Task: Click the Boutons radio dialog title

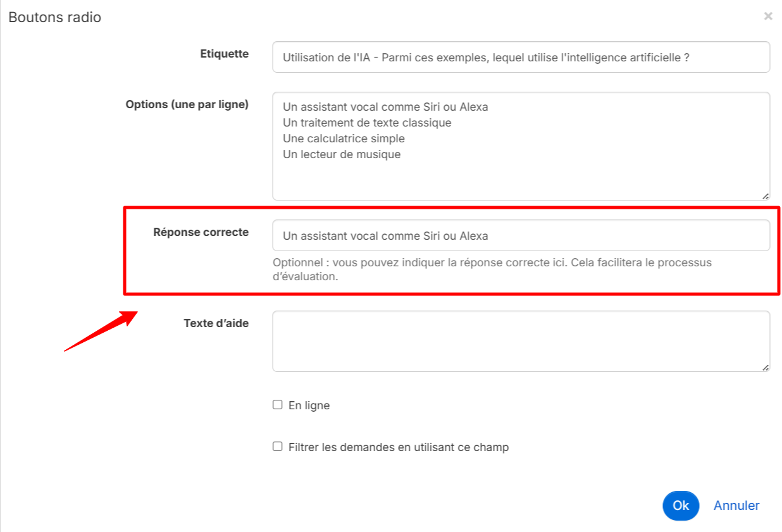Action: pyautogui.click(x=55, y=18)
